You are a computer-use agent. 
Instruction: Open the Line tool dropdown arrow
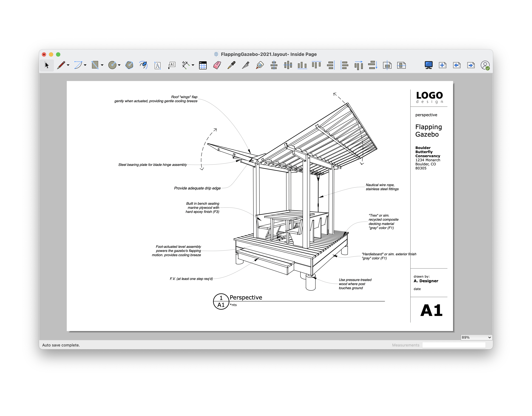[x=68, y=65]
